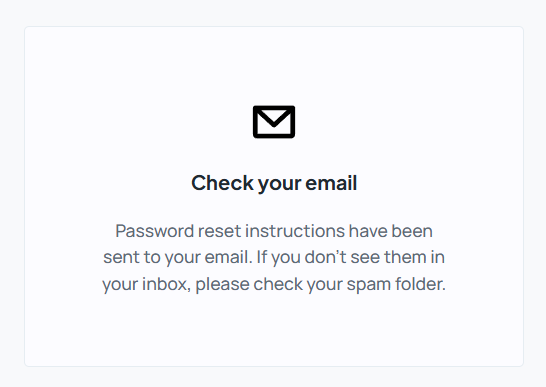Screen dimensions: 546x387
Task: Click the word "Check" in the heading
Action: pyautogui.click(x=222, y=183)
